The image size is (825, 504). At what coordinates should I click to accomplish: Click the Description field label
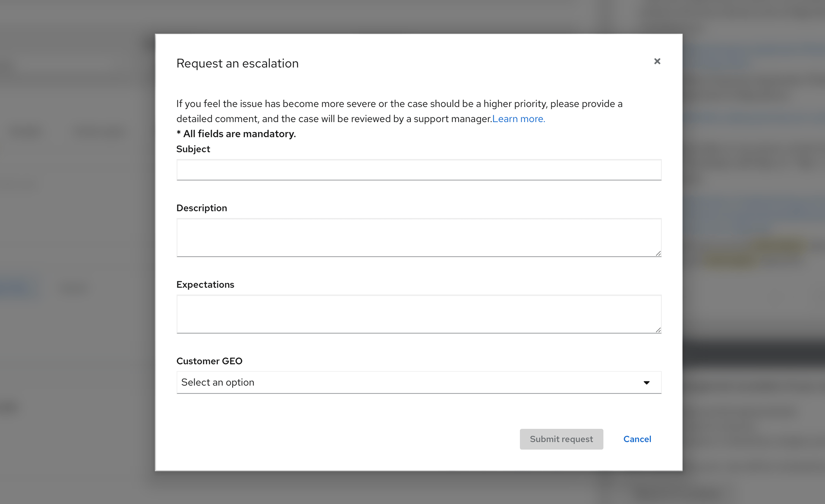pyautogui.click(x=202, y=208)
